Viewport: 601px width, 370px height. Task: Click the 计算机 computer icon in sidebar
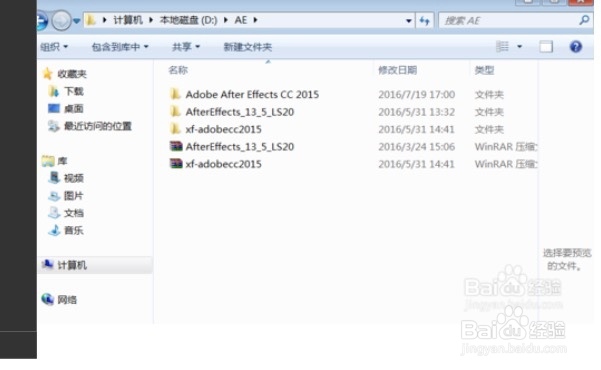click(x=48, y=264)
